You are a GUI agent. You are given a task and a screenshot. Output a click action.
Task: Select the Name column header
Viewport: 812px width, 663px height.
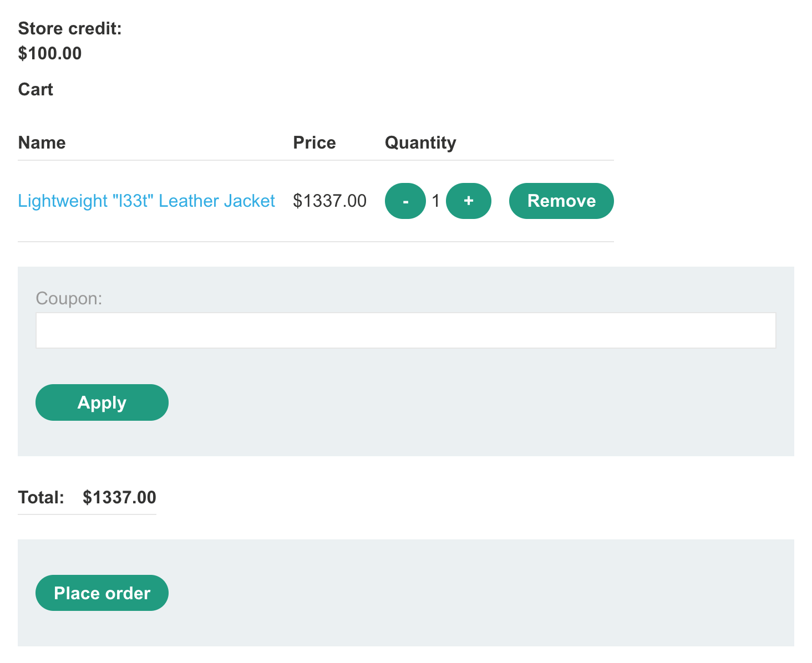tap(42, 143)
